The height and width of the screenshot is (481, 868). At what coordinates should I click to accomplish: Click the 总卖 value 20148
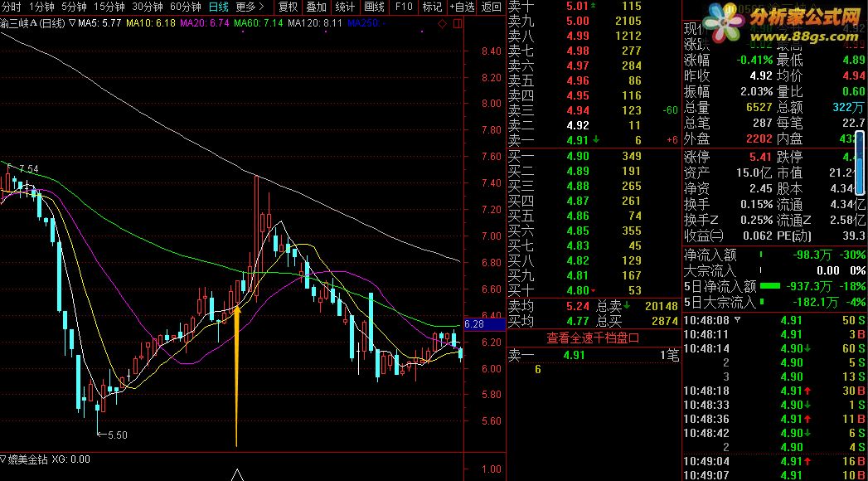pyautogui.click(x=661, y=306)
